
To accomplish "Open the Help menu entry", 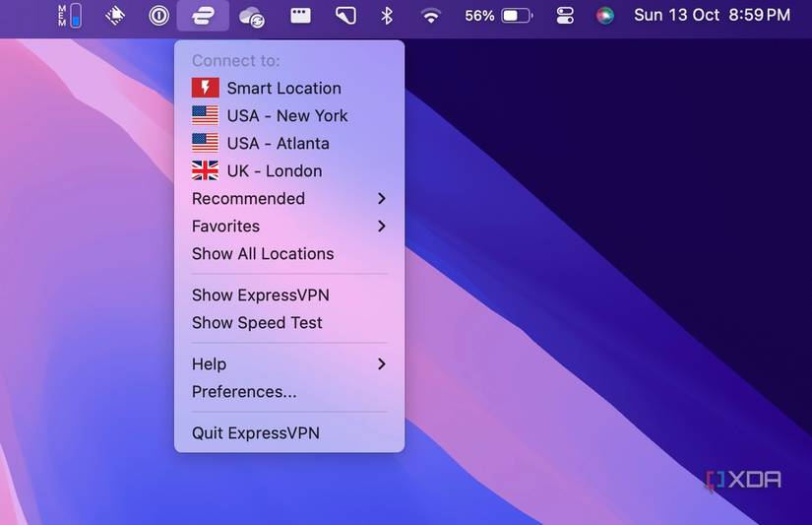I will coord(289,363).
